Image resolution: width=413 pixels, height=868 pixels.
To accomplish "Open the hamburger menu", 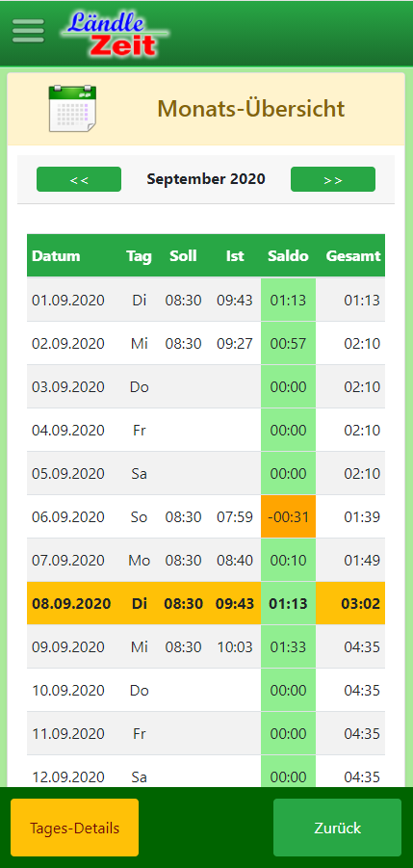I will 28,31.
